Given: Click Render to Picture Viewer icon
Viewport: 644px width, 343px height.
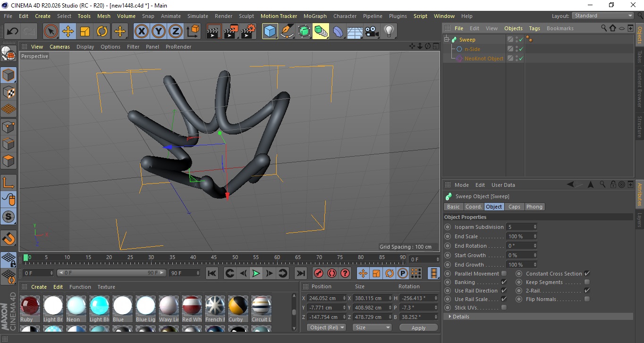Looking at the screenshot, I should [231, 32].
